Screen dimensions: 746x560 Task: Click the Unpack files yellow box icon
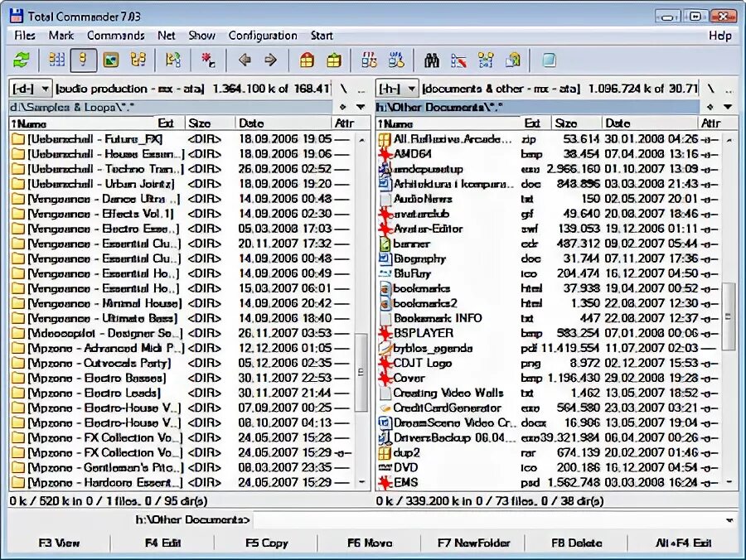[x=334, y=60]
